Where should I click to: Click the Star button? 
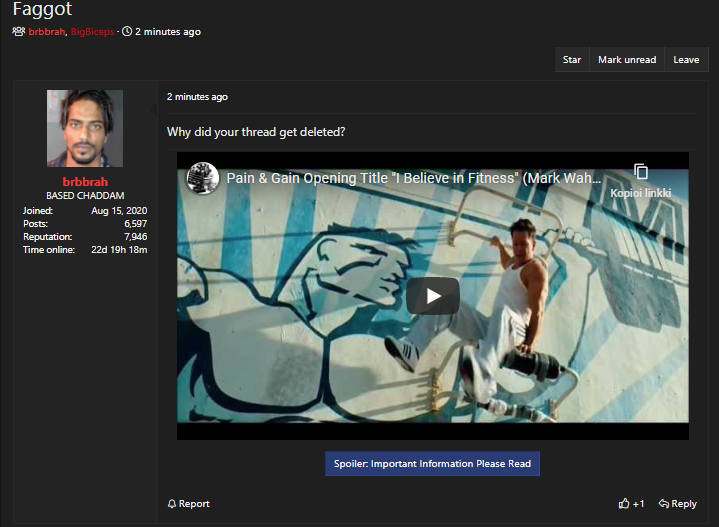click(x=572, y=60)
